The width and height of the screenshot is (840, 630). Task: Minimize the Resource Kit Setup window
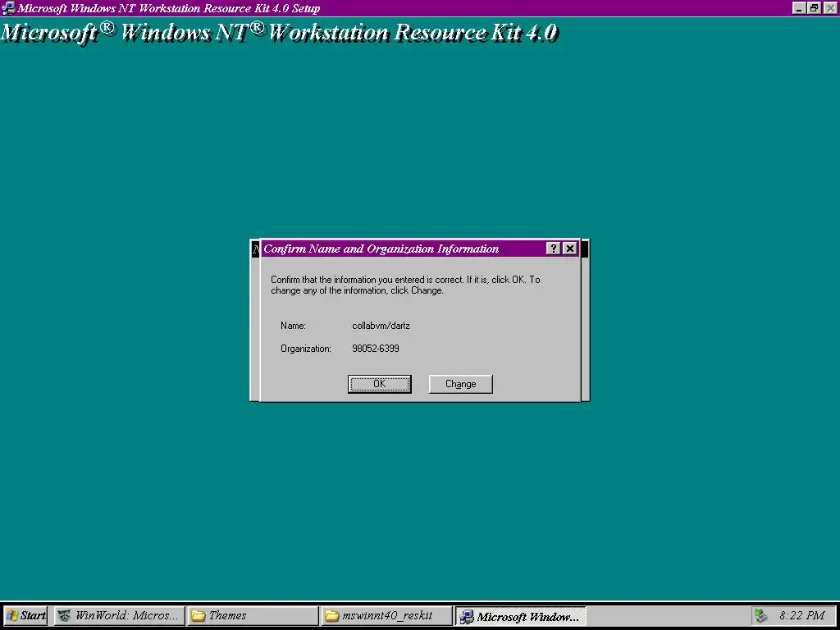point(799,8)
